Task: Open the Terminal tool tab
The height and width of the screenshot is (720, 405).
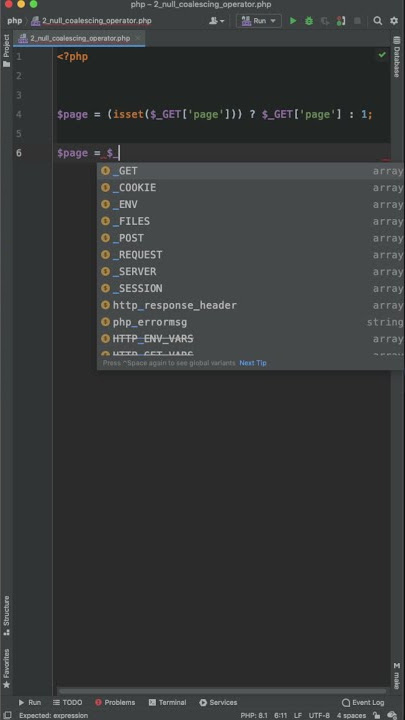Action: click(x=168, y=703)
